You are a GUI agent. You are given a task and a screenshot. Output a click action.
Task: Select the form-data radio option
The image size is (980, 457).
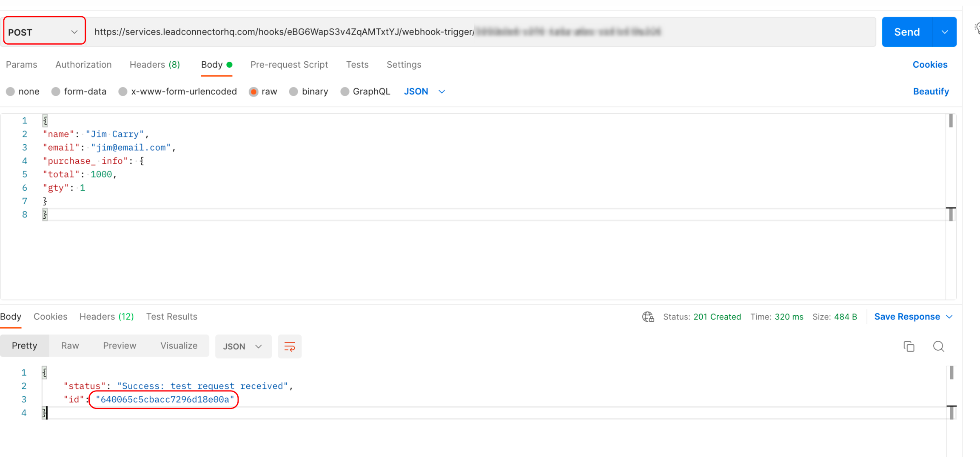pyautogui.click(x=56, y=91)
